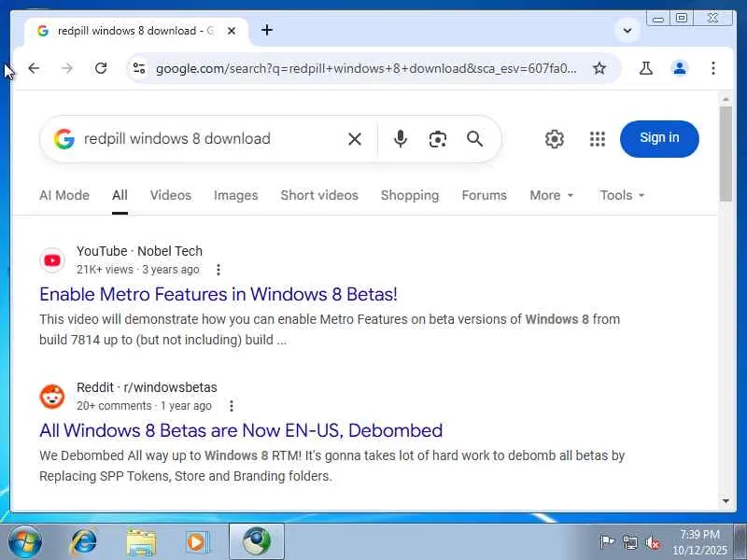This screenshot has width=747, height=560.
Task: Click the address bar URL
Action: 366,68
